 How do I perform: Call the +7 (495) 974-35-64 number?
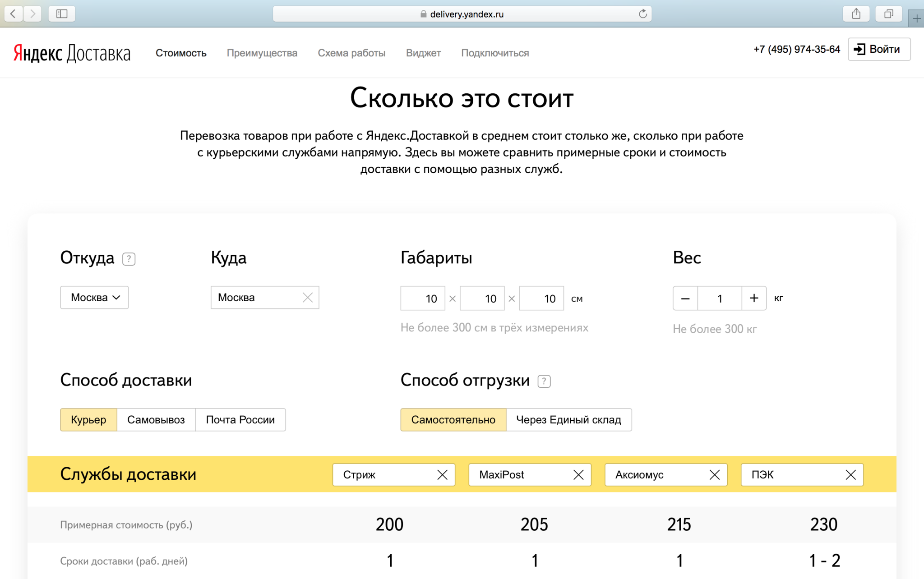click(x=797, y=49)
